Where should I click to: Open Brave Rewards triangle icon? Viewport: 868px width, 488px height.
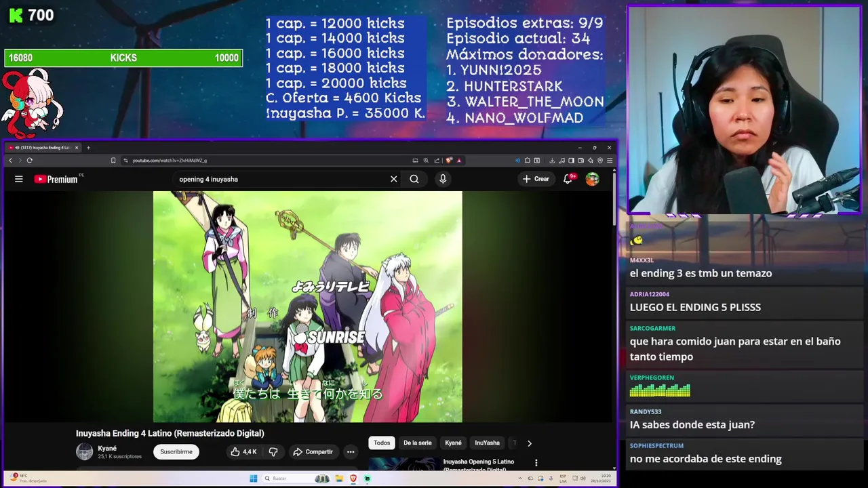coord(459,161)
